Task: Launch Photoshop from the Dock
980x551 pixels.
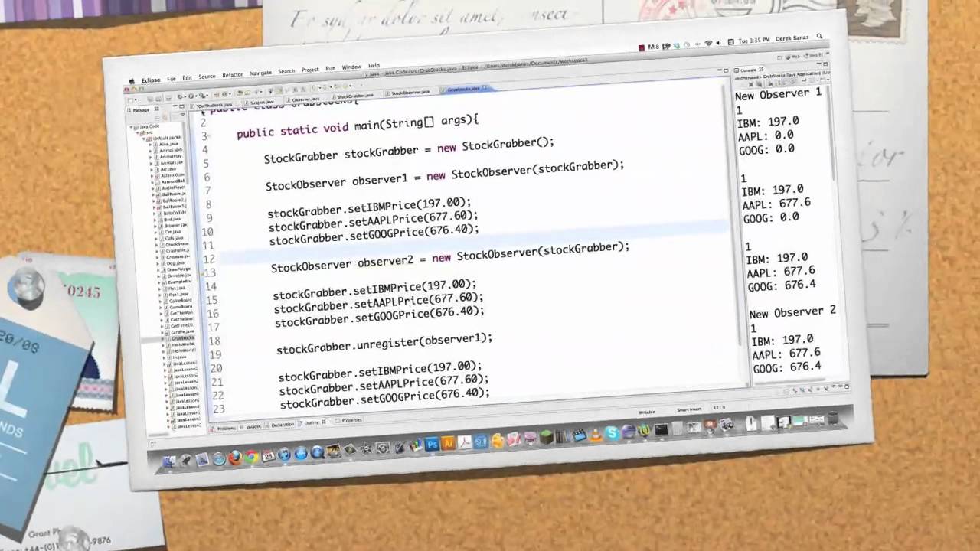Action: (x=432, y=444)
